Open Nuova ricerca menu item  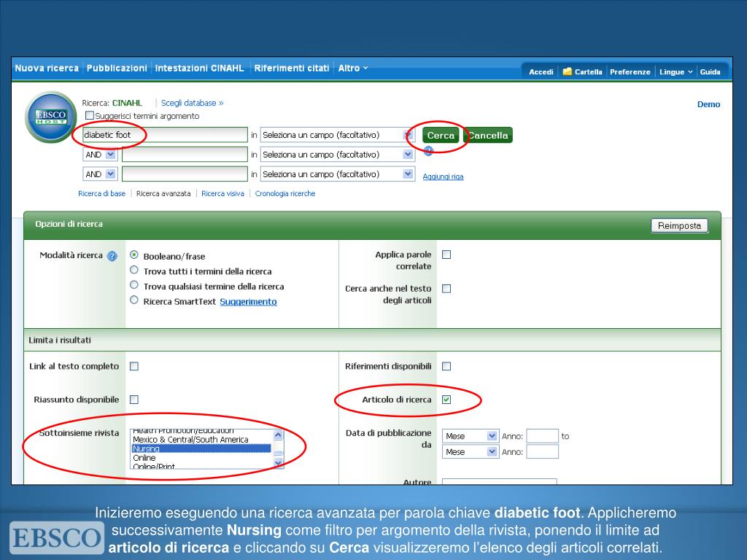point(47,68)
